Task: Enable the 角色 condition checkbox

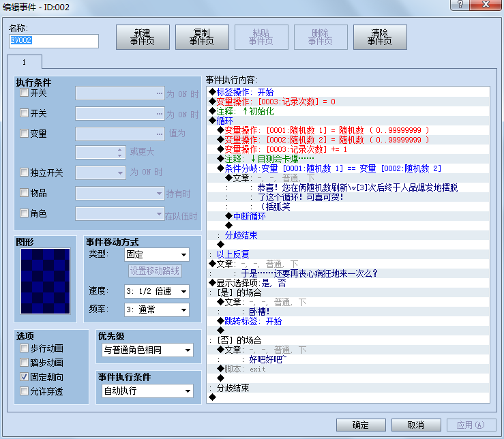Action: (x=24, y=213)
